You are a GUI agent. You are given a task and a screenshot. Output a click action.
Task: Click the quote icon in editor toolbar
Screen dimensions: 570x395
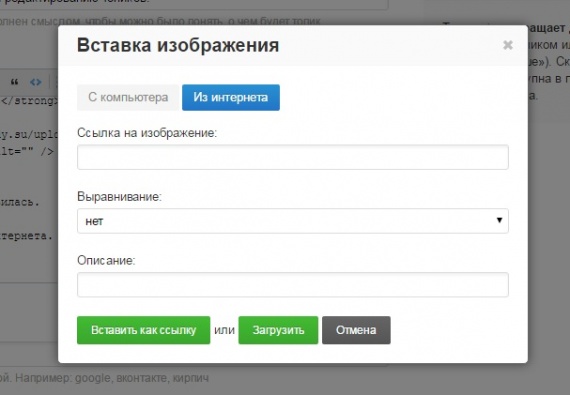(15, 82)
